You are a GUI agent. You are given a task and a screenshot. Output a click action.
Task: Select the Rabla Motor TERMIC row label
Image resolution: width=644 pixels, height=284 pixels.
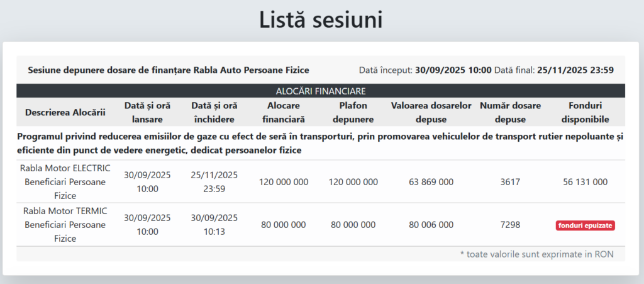click(65, 225)
